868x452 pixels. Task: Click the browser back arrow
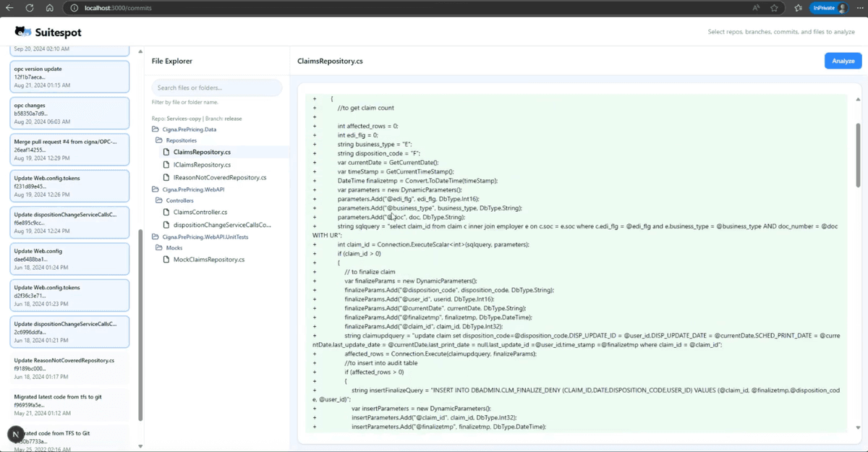(x=11, y=8)
